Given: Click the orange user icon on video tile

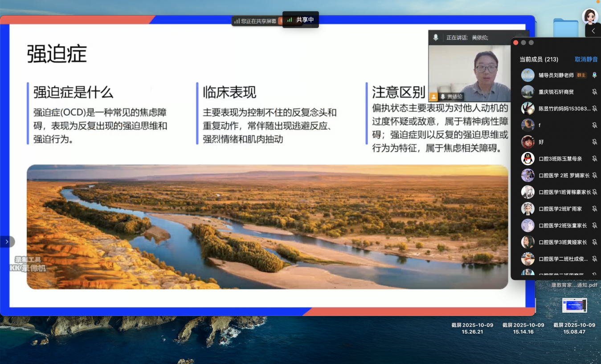Looking at the screenshot, I should pyautogui.click(x=433, y=97).
